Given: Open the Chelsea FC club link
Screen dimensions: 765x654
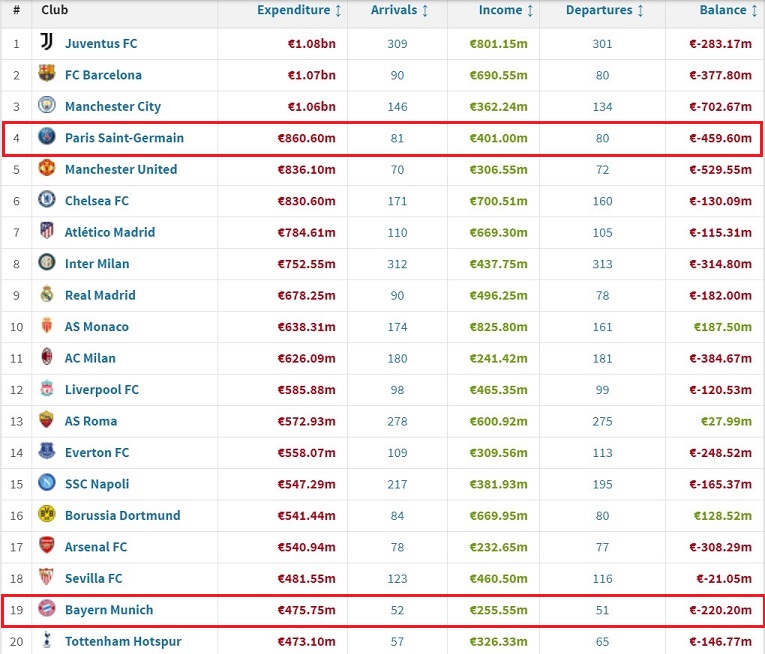Looking at the screenshot, I should [97, 201].
